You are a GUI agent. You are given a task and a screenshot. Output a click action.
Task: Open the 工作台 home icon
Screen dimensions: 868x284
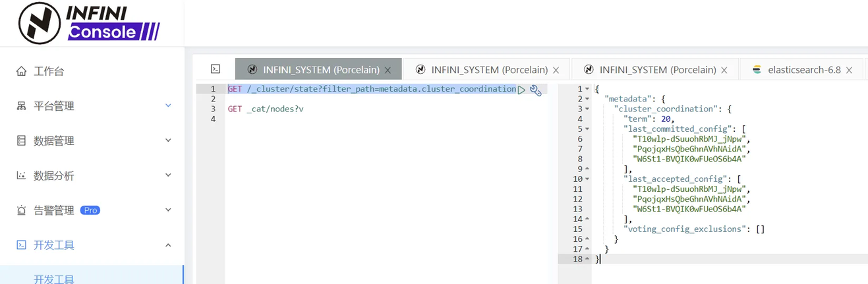(x=22, y=71)
